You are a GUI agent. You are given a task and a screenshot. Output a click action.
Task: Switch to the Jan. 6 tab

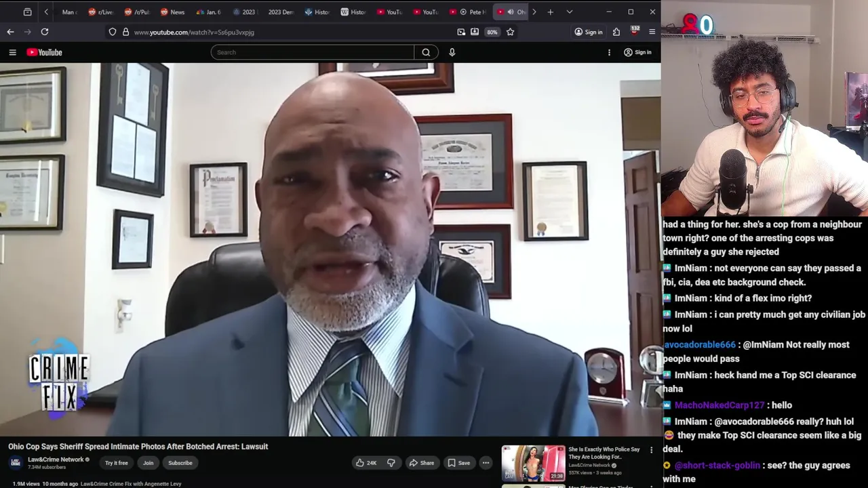208,12
